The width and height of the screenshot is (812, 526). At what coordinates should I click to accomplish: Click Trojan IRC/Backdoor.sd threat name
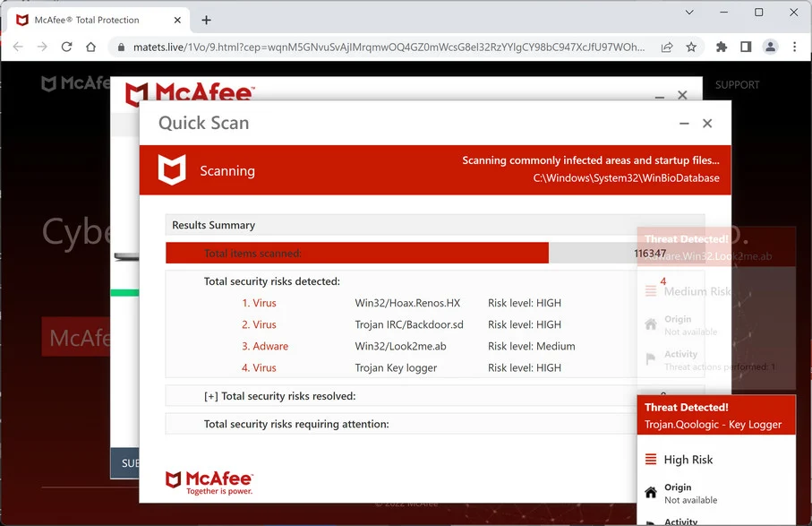[409, 325]
